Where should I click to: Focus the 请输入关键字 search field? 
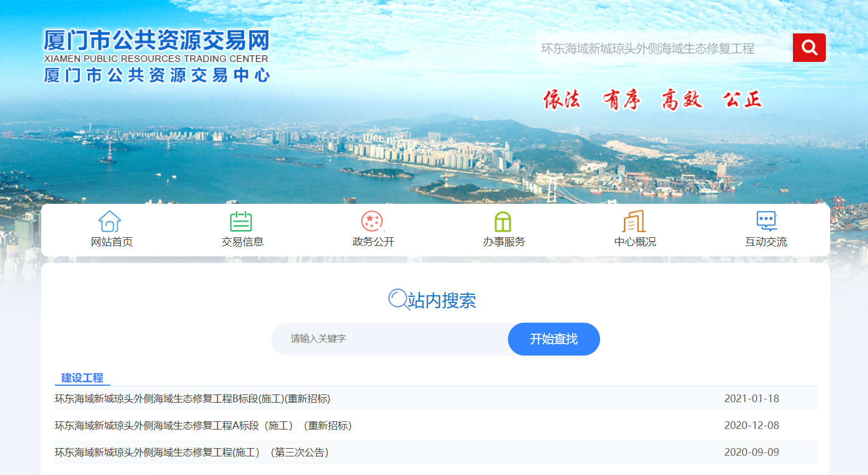point(389,339)
